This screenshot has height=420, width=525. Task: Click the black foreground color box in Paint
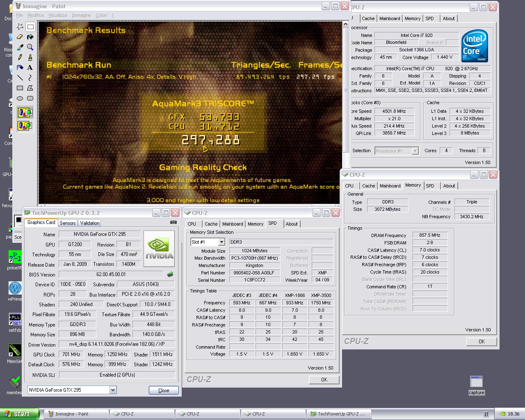(x=18, y=220)
